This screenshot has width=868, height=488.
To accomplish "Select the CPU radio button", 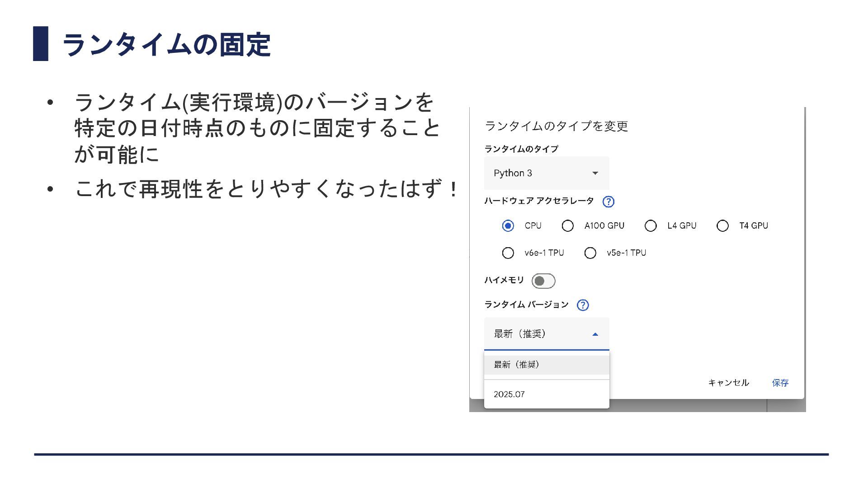I will click(x=508, y=225).
